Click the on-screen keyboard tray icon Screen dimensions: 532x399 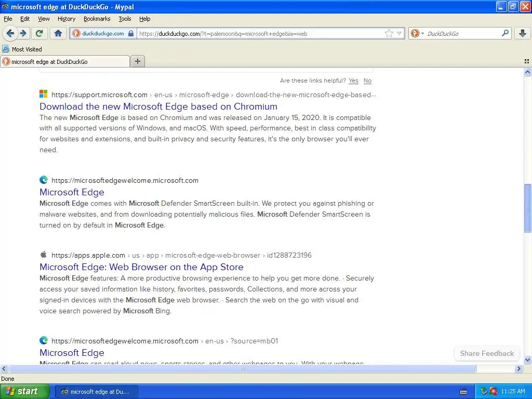(463, 392)
